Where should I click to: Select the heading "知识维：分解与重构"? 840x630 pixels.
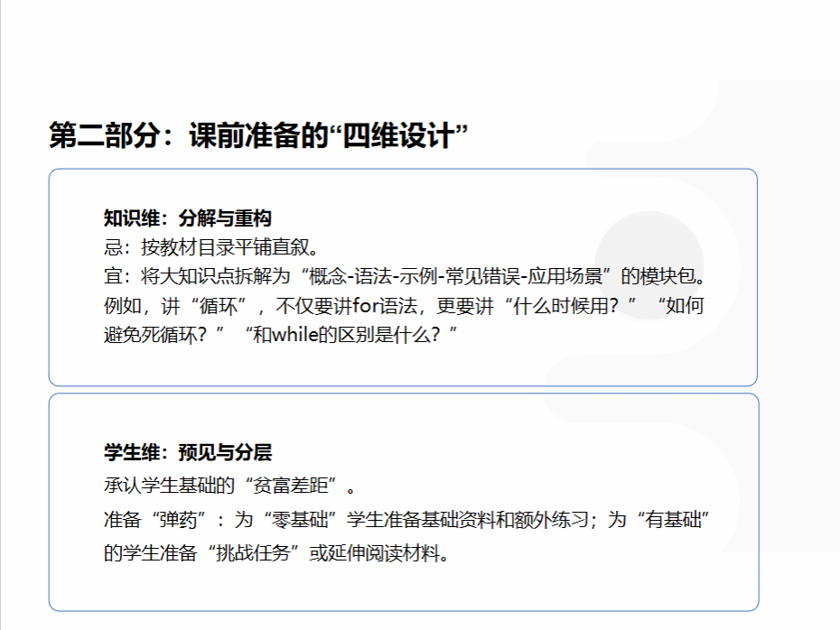coord(188,218)
